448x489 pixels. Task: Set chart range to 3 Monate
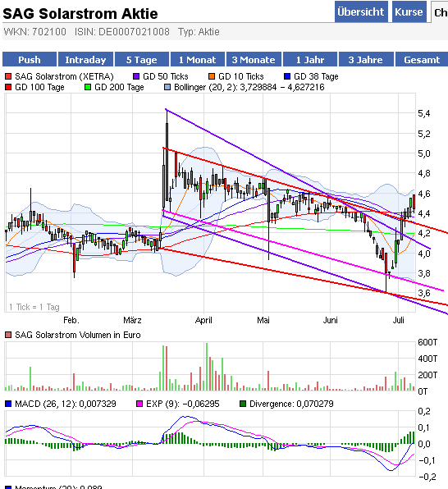(x=254, y=59)
